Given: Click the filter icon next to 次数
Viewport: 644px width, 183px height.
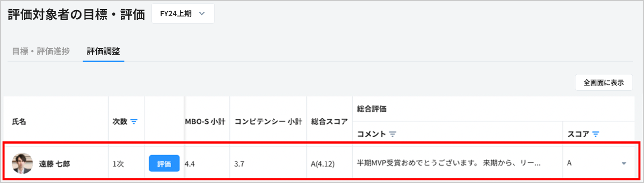Looking at the screenshot, I should pyautogui.click(x=134, y=121).
